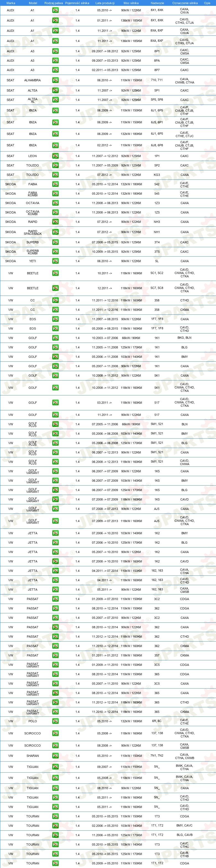Viewport: 216px width, 868px height.
Task: Click fuel icon in VW Sharan row
Action: point(55,756)
